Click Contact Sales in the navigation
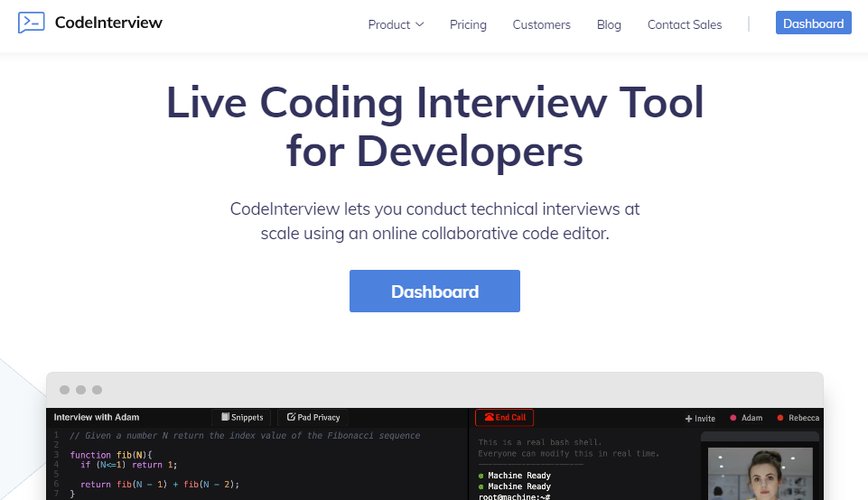This screenshot has height=500, width=868. pos(684,24)
